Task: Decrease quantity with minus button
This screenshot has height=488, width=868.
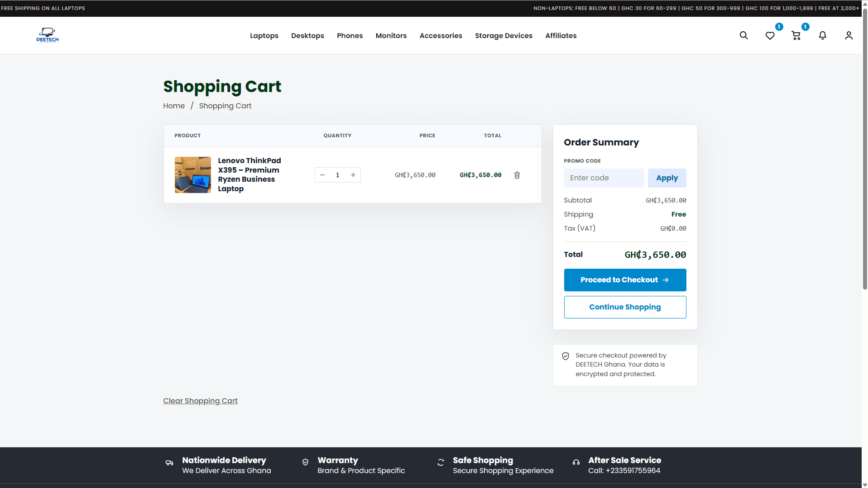Action: point(322,175)
